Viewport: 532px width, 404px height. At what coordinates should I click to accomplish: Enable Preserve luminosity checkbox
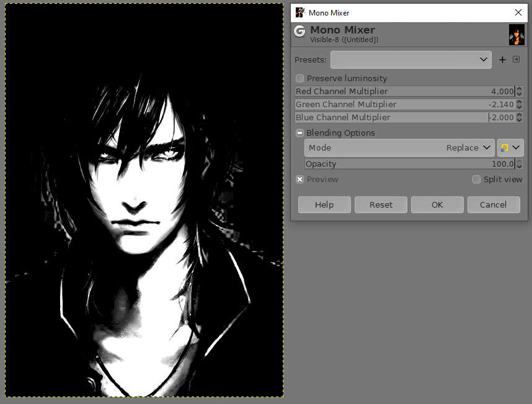pos(300,79)
